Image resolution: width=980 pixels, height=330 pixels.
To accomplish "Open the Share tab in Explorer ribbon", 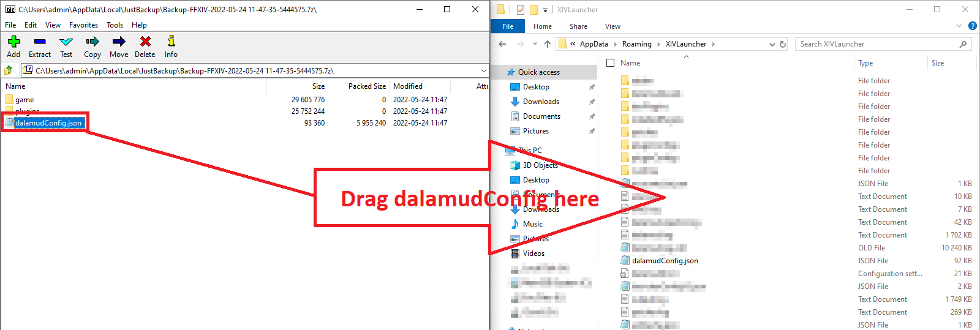I will [578, 26].
